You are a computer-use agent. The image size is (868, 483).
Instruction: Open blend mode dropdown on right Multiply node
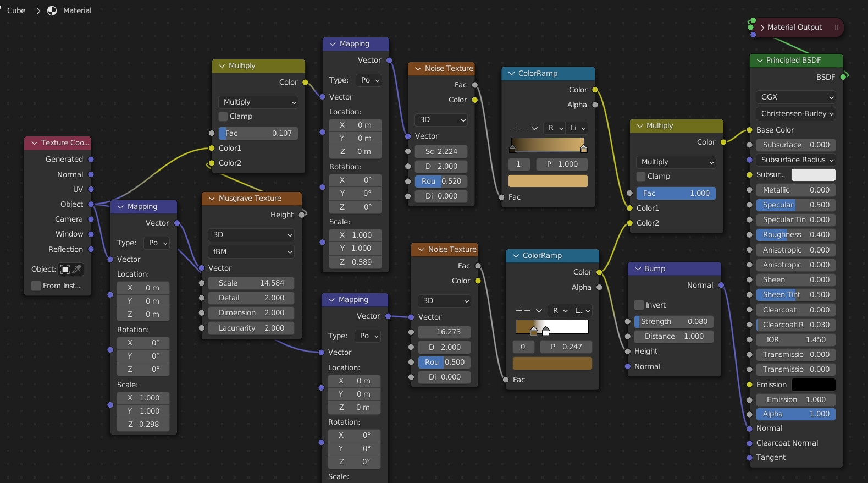coord(676,162)
